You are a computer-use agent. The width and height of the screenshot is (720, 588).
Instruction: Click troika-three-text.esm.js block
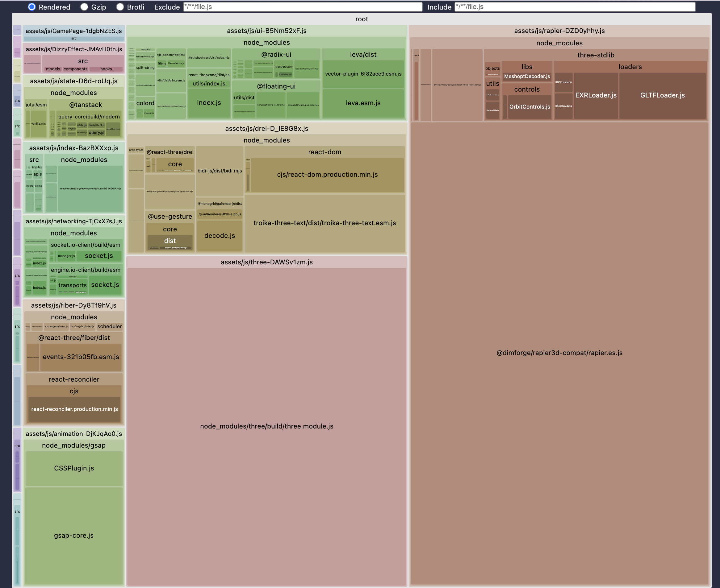(x=324, y=223)
